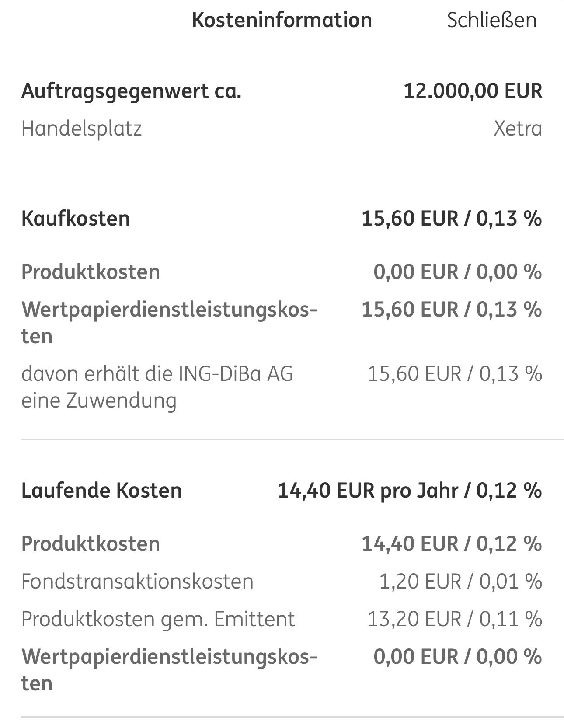Screen dimensions: 564x728
Task: Select Wertpapierdienstleistungskosten under Laufende Kosten
Action: pyautogui.click(x=169, y=669)
